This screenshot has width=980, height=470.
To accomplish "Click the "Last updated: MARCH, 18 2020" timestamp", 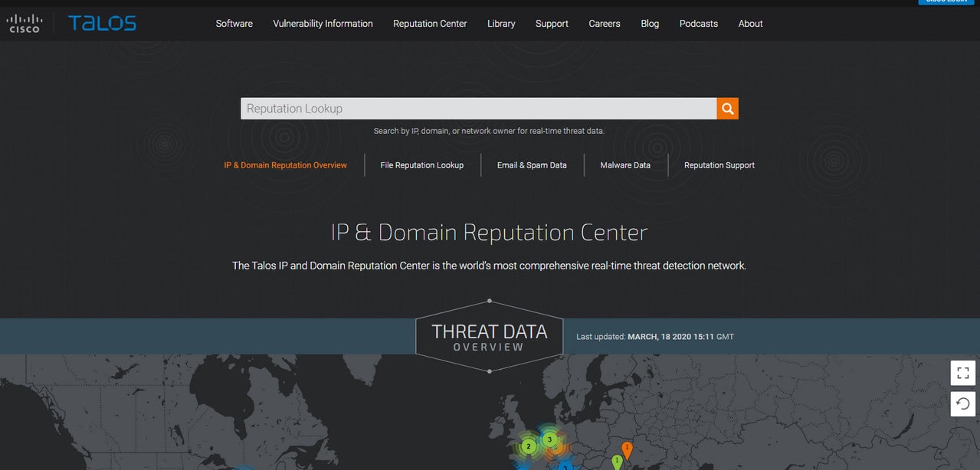I will click(655, 337).
